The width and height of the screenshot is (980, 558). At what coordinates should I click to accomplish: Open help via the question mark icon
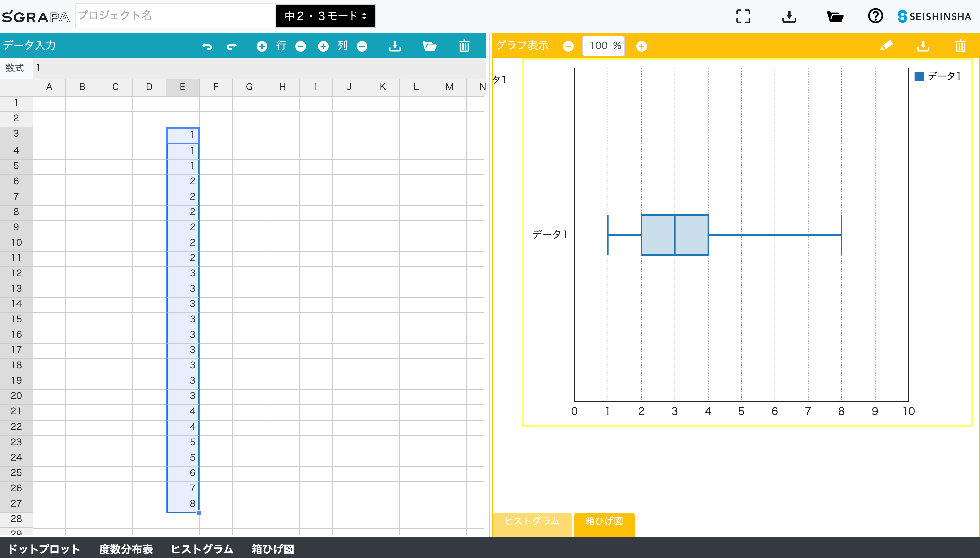pos(876,16)
